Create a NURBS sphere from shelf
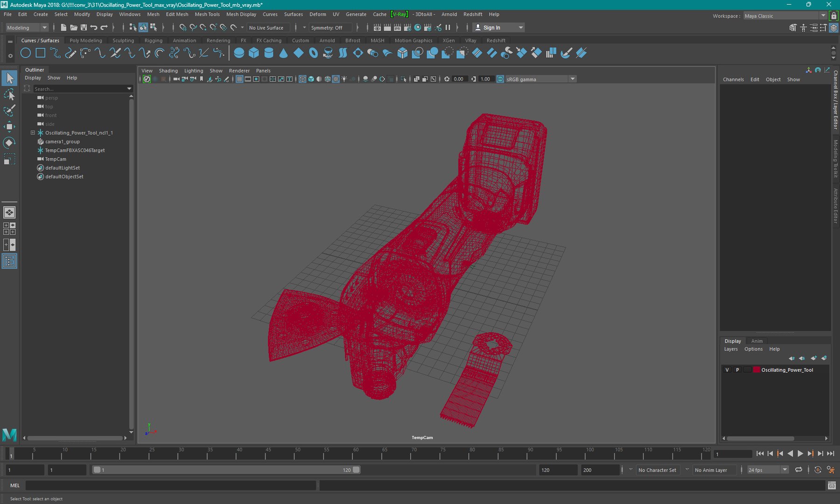Viewport: 840px width, 504px height. (239, 53)
